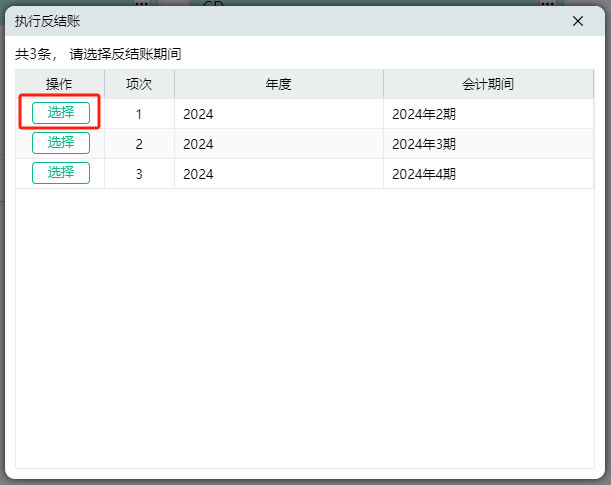The height and width of the screenshot is (485, 611).
Task: Select the 2024年4期 period cell
Action: (424, 174)
